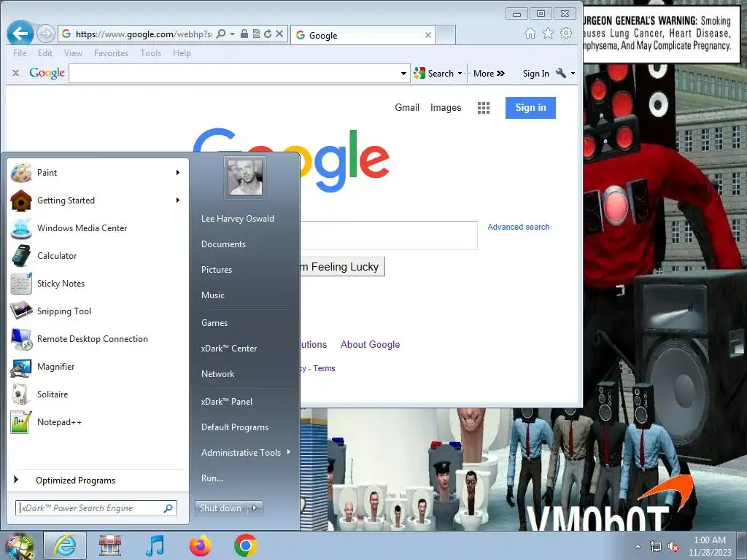
Task: Expand the More toolbar chevron
Action: [500, 74]
